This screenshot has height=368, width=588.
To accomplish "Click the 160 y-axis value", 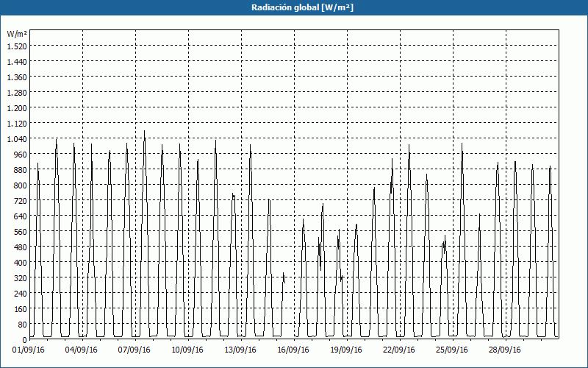I will 21,309.
